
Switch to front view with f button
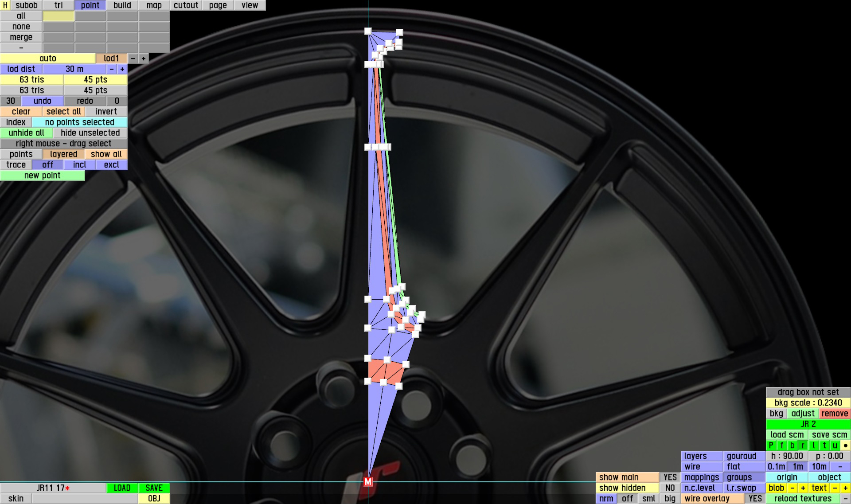click(781, 445)
